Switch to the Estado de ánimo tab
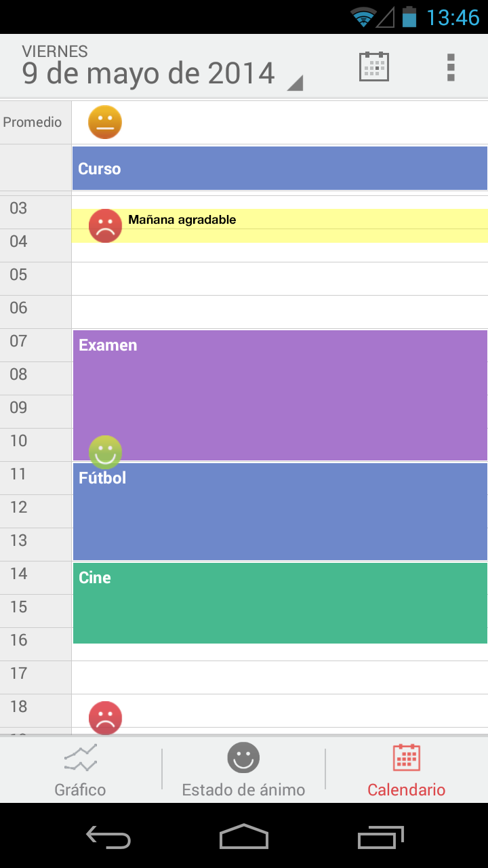The image size is (488, 868). (243, 770)
